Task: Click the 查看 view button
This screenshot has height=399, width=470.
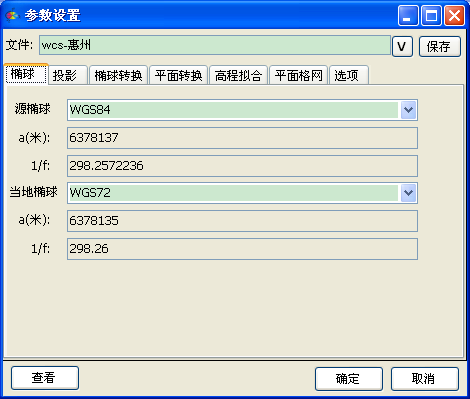Action: 45,378
